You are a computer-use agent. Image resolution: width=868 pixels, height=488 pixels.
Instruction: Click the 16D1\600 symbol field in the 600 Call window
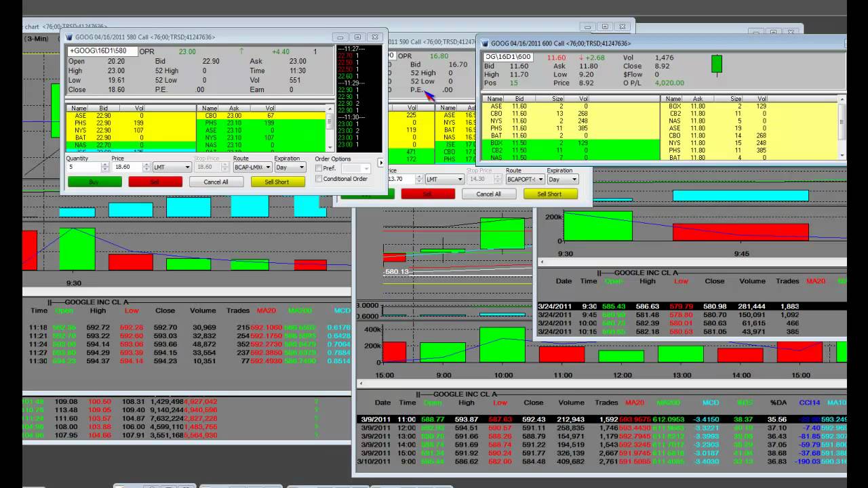point(508,58)
